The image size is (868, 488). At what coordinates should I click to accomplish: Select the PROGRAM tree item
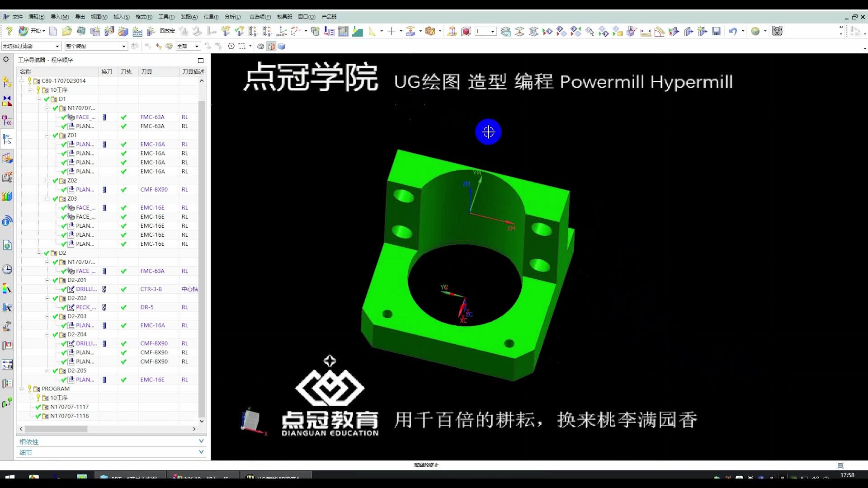coord(56,389)
